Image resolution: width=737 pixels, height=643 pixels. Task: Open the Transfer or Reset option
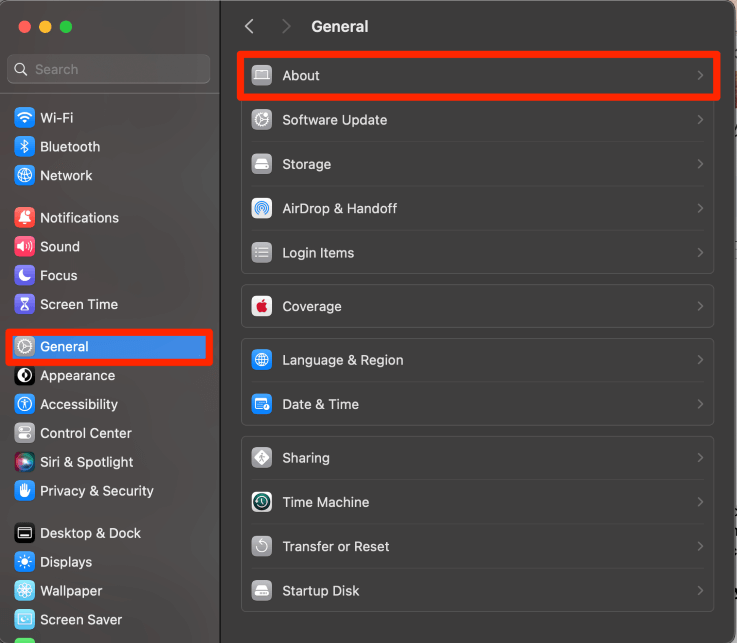(336, 546)
